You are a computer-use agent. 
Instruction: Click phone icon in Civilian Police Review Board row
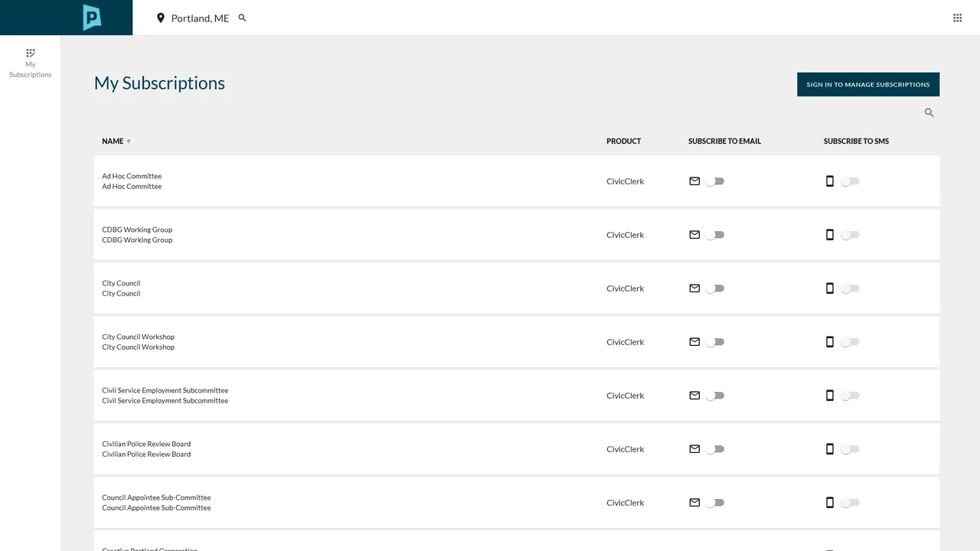(x=829, y=449)
